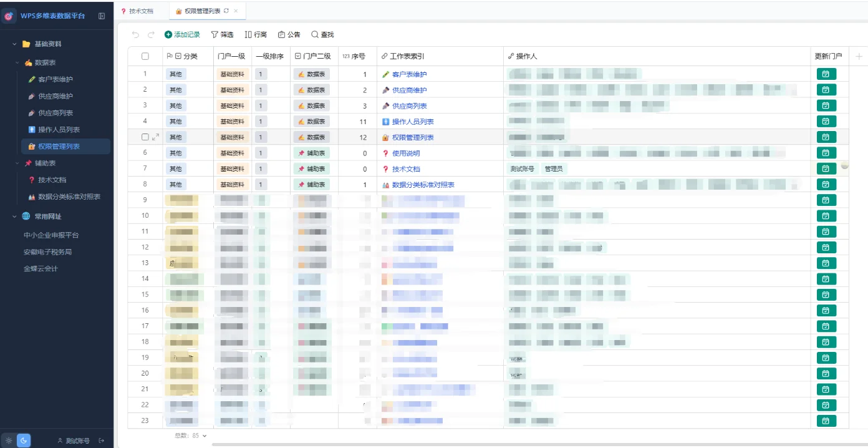The image size is (868, 448).
Task: Click the 更新门户 button in row 1
Action: (x=826, y=74)
